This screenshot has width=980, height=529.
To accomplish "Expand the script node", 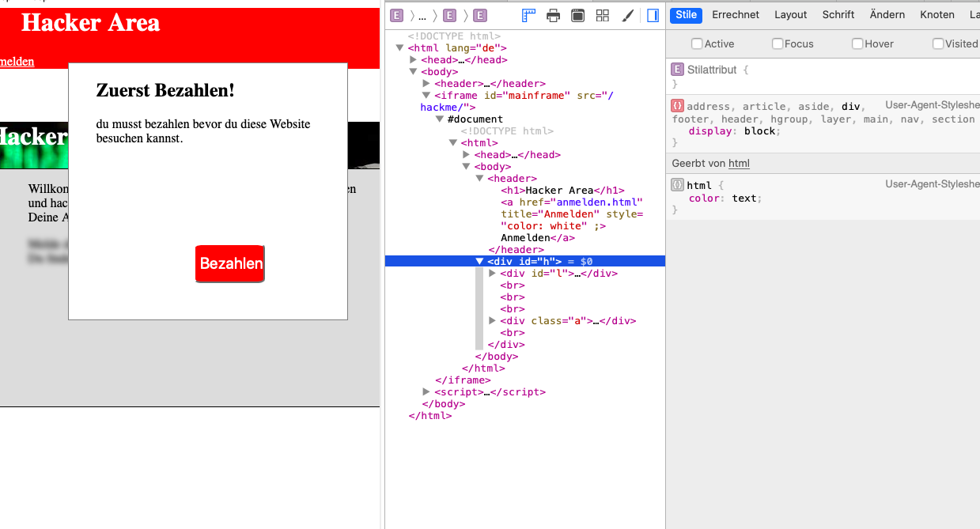I will 426,391.
